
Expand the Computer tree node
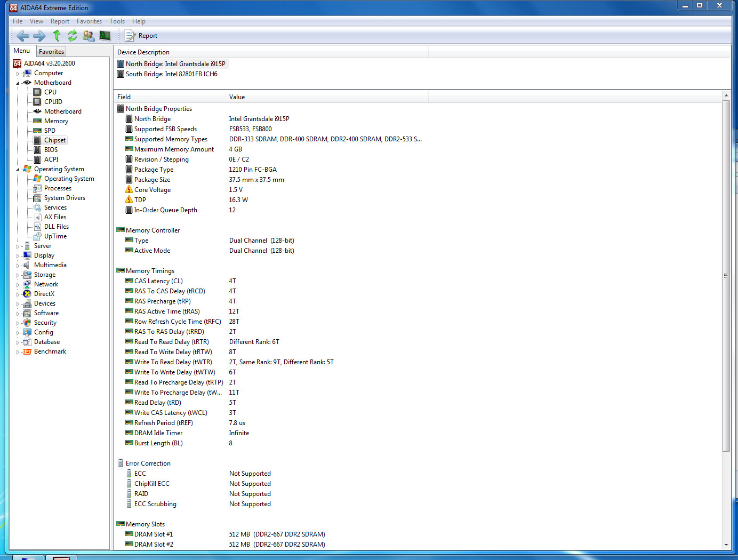click(18, 74)
